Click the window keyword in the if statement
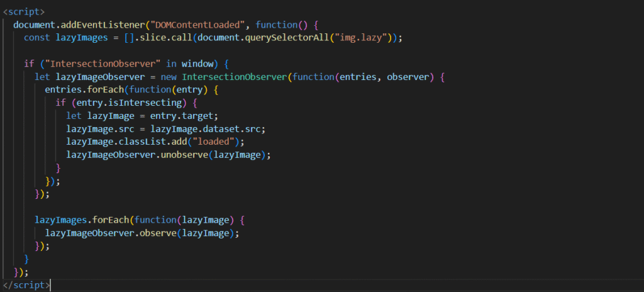644x292 pixels. click(198, 64)
